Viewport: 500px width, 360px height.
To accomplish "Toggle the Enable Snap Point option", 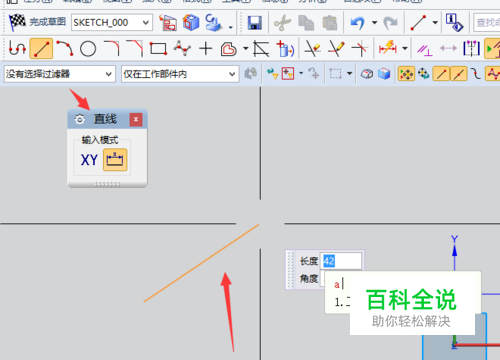I will coord(406,74).
